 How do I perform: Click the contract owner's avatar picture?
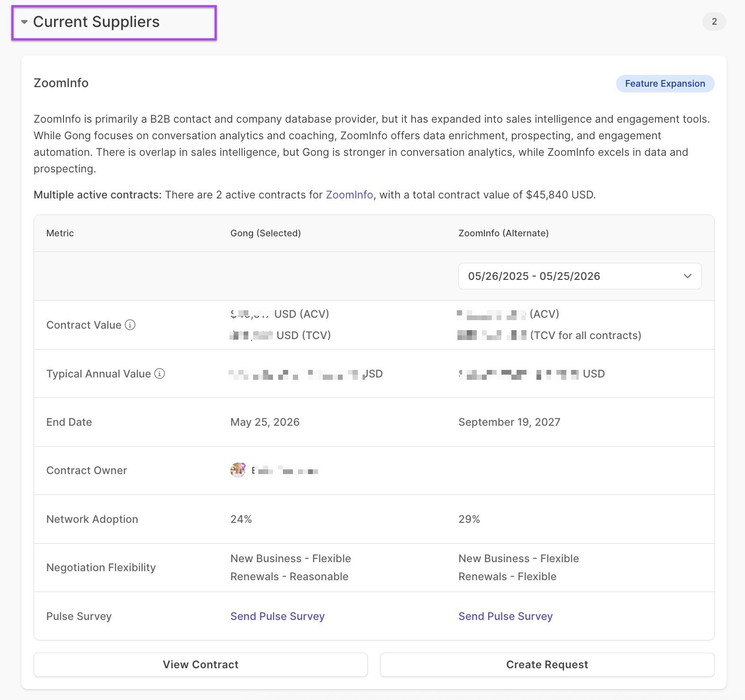[x=238, y=470]
